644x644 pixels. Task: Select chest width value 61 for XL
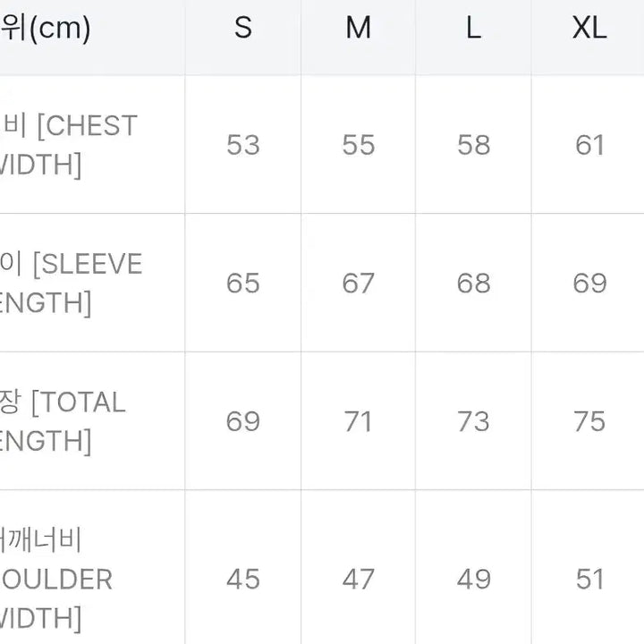click(x=589, y=145)
